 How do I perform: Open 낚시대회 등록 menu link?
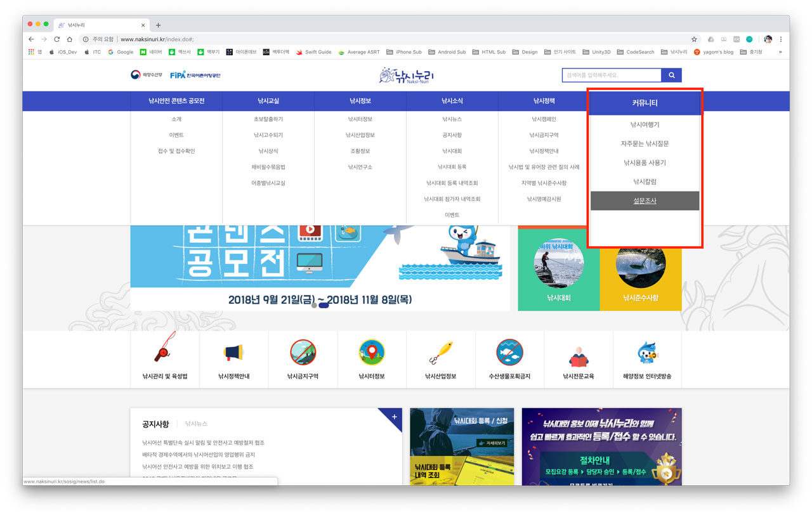[x=452, y=167]
